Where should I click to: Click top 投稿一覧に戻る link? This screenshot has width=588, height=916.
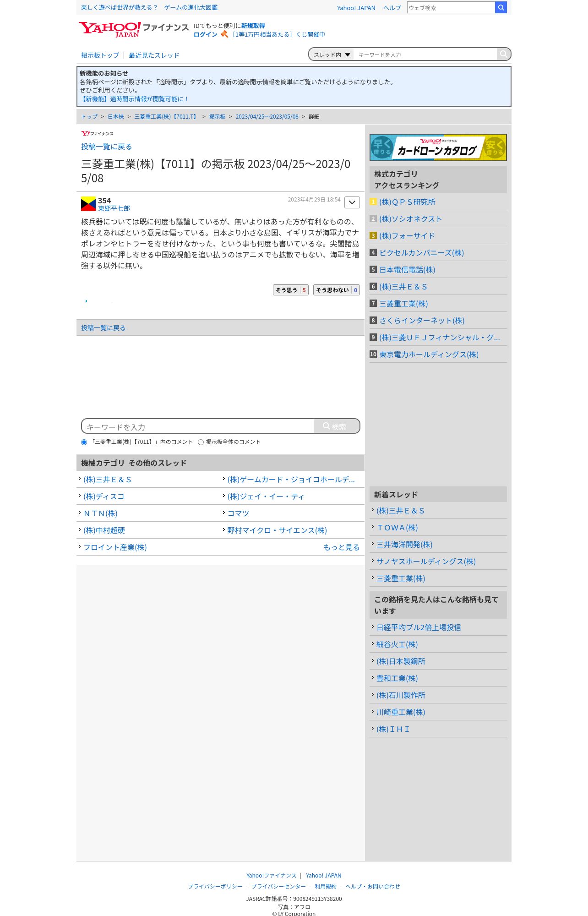pos(107,147)
